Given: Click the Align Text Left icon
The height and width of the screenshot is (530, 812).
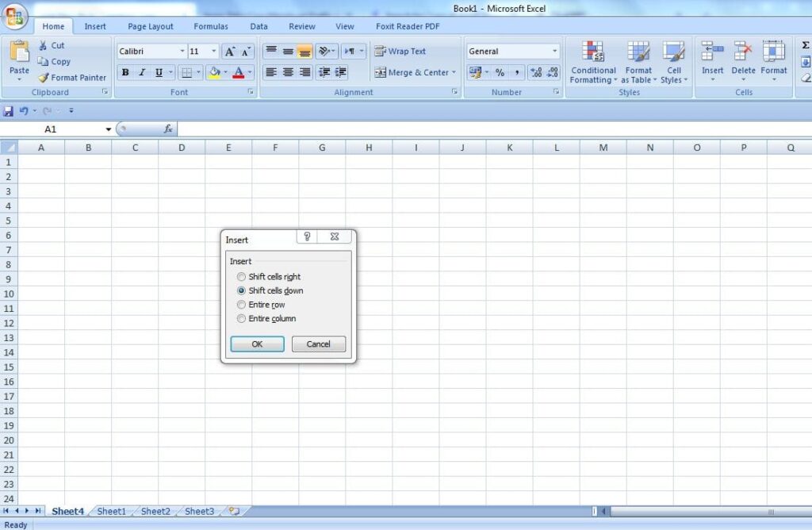Looking at the screenshot, I should click(271, 72).
